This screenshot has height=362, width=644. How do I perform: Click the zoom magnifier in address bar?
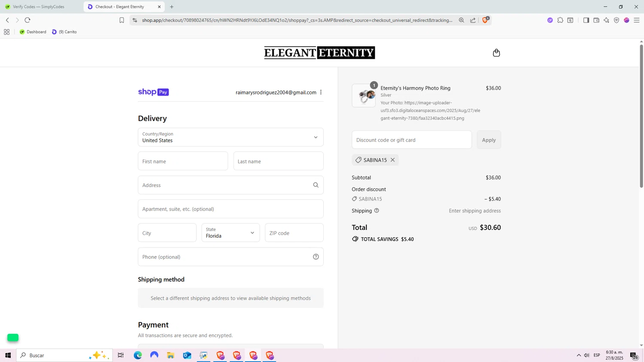pyautogui.click(x=462, y=20)
